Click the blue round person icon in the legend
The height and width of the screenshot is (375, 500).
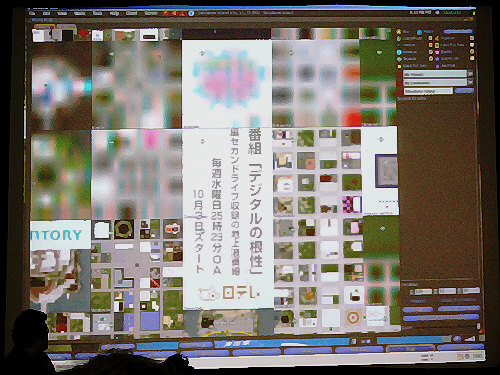click(x=419, y=32)
